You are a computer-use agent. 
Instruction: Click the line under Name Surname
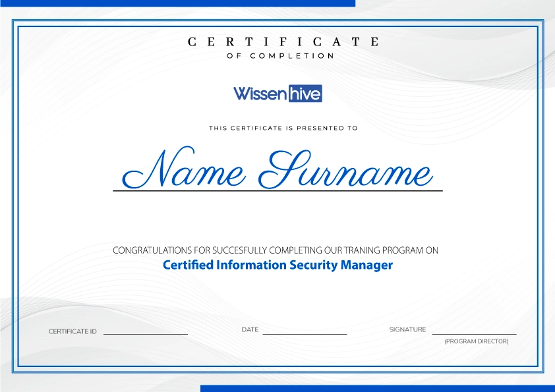tap(277, 192)
